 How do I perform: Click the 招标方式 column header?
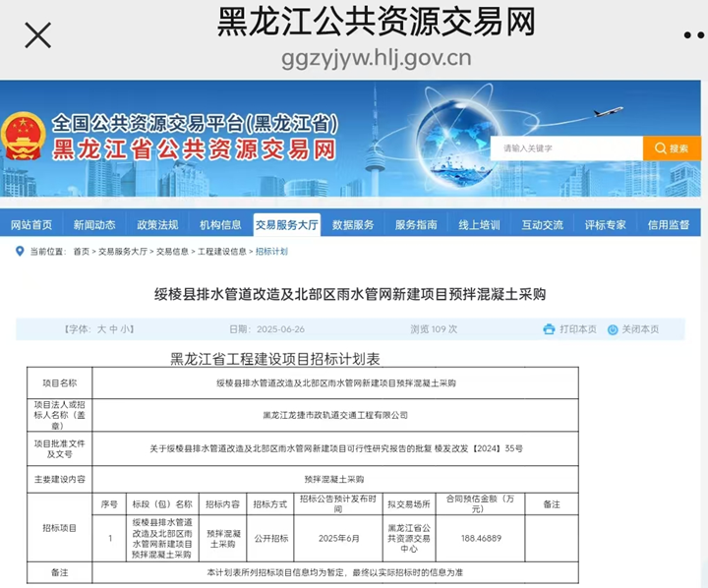tap(270, 504)
